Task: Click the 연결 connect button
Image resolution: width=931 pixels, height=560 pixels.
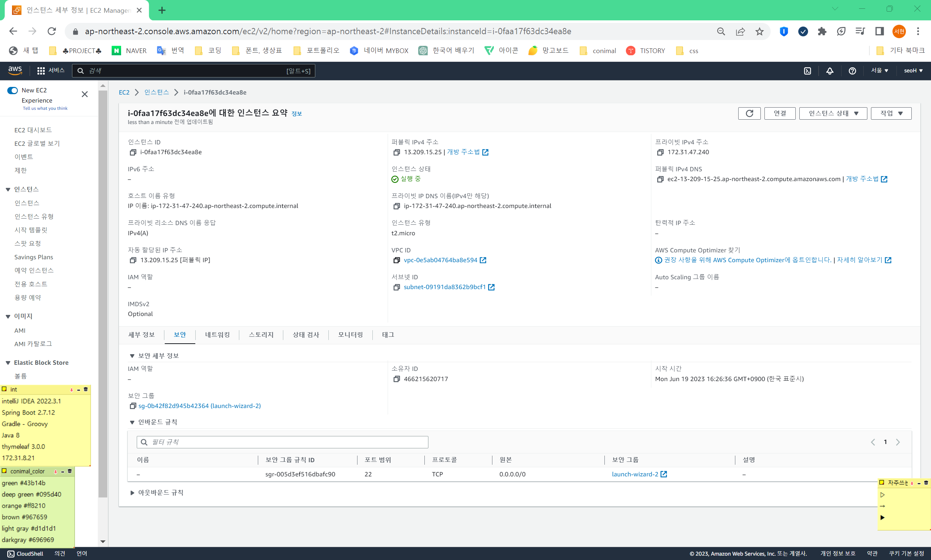Action: coord(780,113)
